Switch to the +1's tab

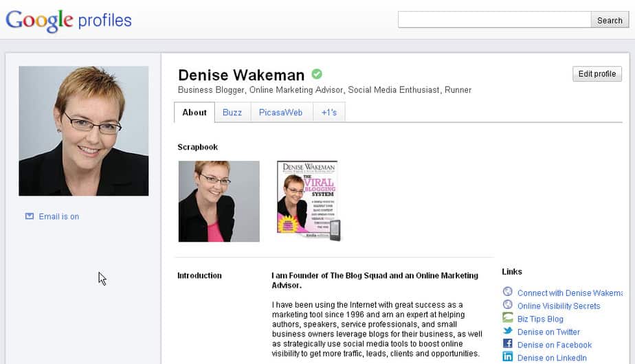[x=328, y=112]
